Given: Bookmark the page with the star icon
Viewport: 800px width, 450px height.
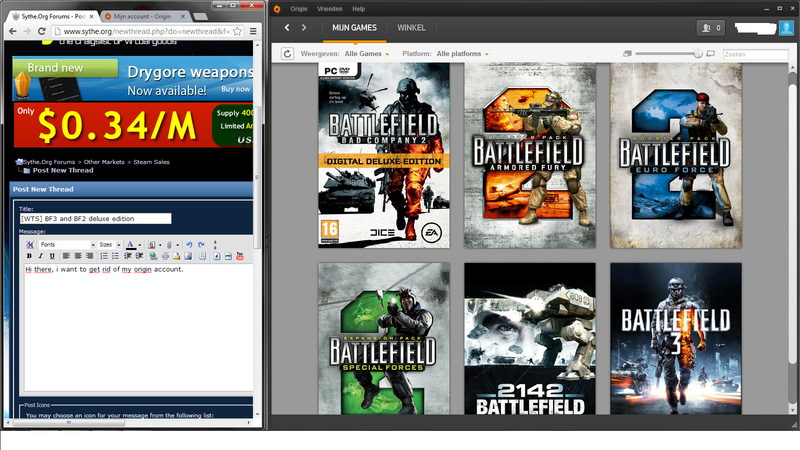Looking at the screenshot, I should [x=237, y=31].
